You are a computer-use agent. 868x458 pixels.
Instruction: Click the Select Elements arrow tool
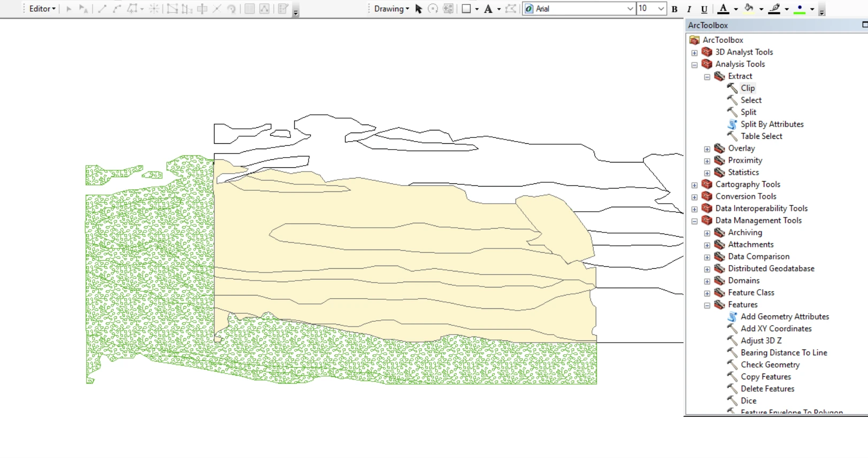419,9
